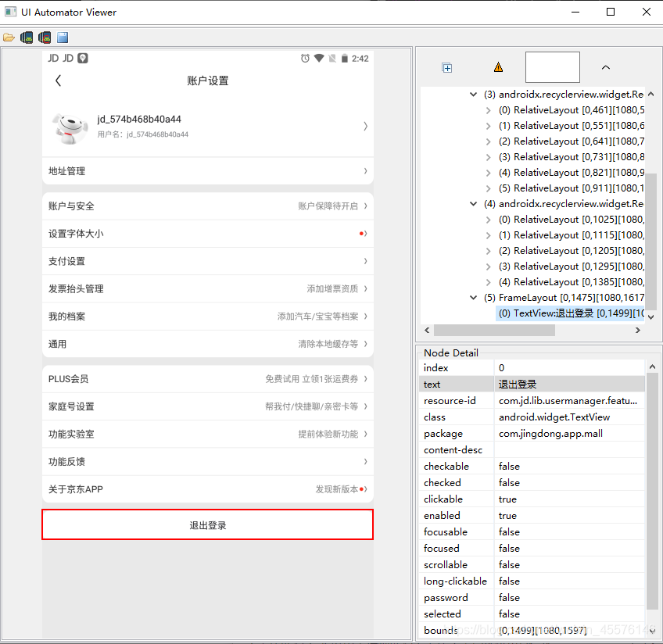Image resolution: width=663 pixels, height=644 pixels.
Task: Click 提前体验新功能 text in 功能实验室 row
Action: click(x=328, y=434)
